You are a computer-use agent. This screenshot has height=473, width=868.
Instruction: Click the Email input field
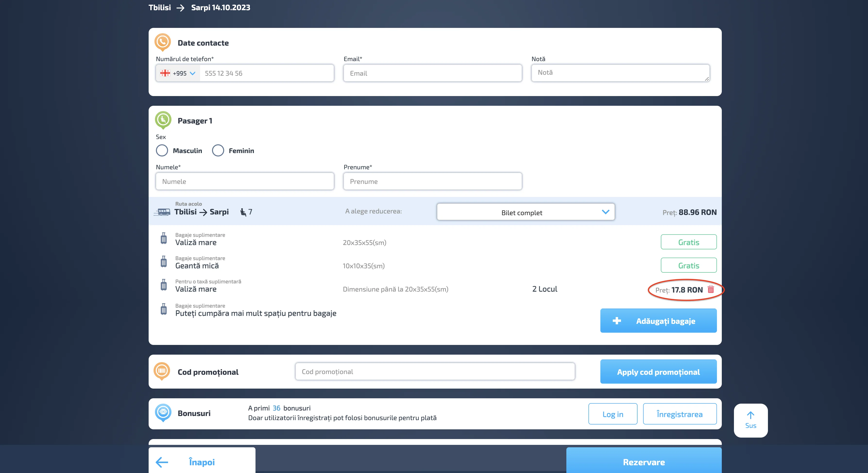pos(432,73)
